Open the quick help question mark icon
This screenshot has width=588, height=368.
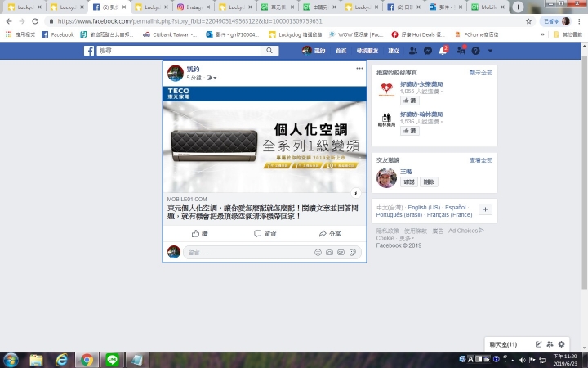475,51
